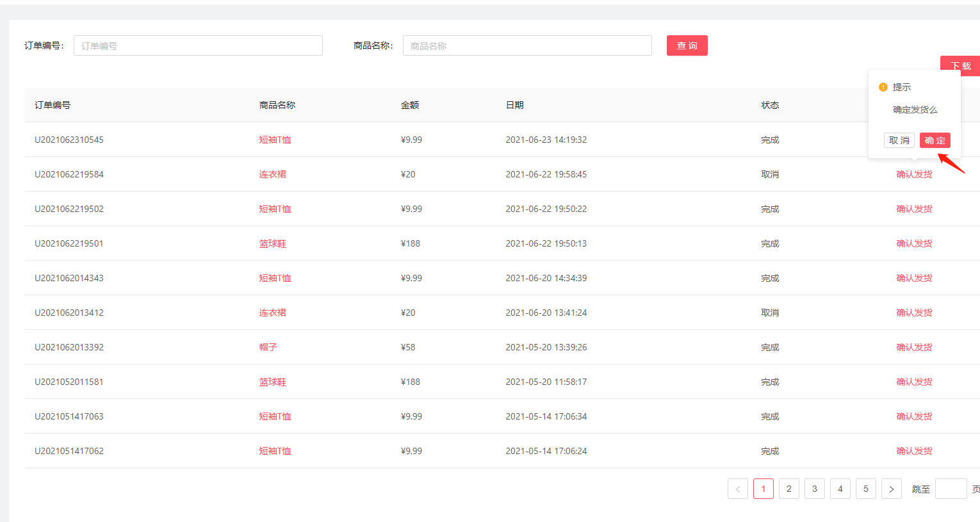
Task: Click amount ¥58 for the 帽子 order
Action: click(408, 347)
